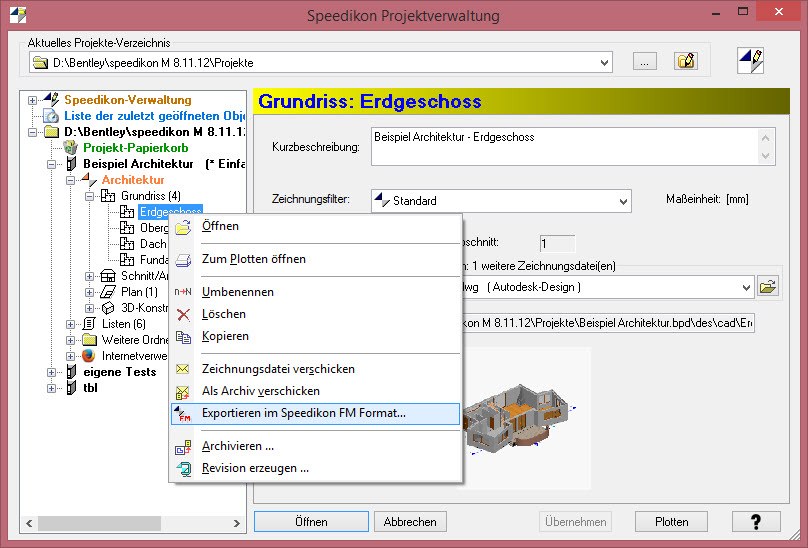Viewport: 808px width, 548px height.
Task: Select Umbenennen in the context menu
Action: 315,292
